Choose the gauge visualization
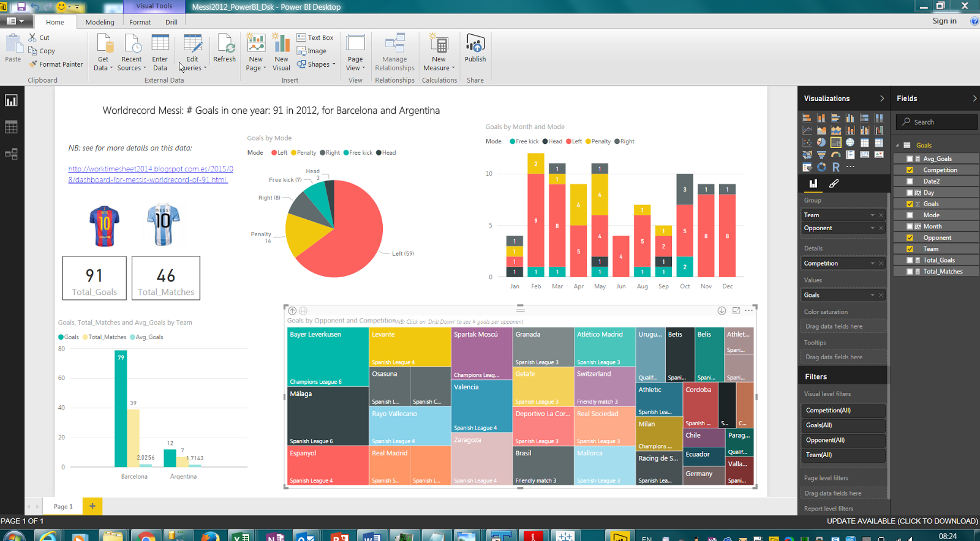 [836, 155]
